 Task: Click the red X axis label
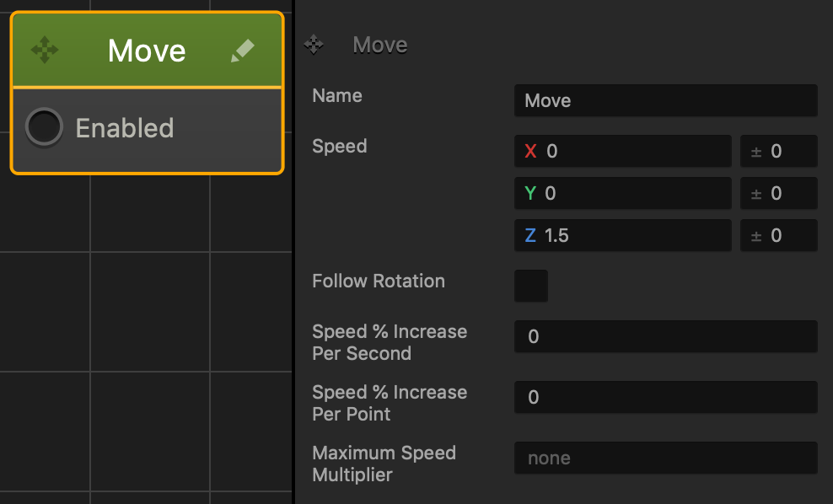[x=530, y=152]
